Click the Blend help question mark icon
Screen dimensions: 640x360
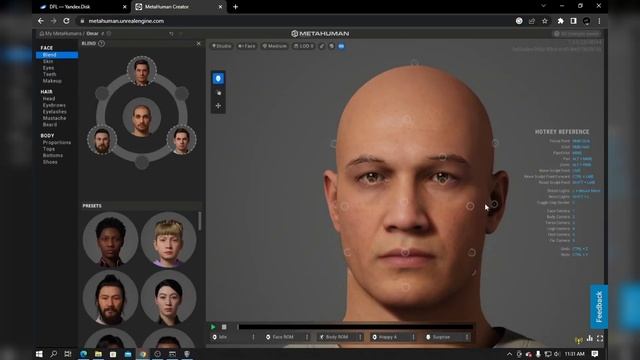[x=101, y=43]
